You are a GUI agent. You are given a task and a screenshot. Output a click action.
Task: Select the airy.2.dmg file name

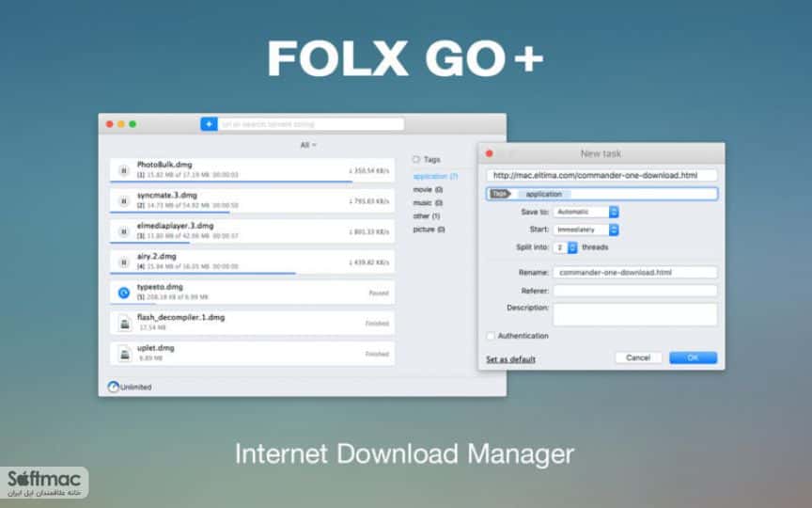[157, 256]
